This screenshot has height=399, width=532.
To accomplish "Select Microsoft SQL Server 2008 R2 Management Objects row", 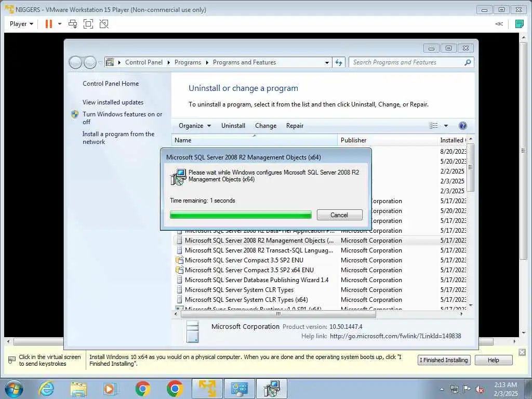I will [321, 240].
